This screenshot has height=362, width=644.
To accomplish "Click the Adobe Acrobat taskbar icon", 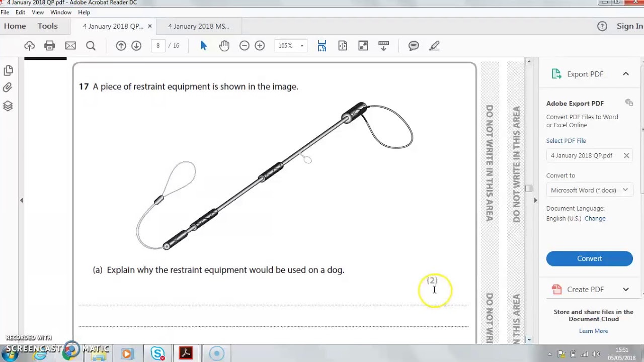I will coord(186,353).
